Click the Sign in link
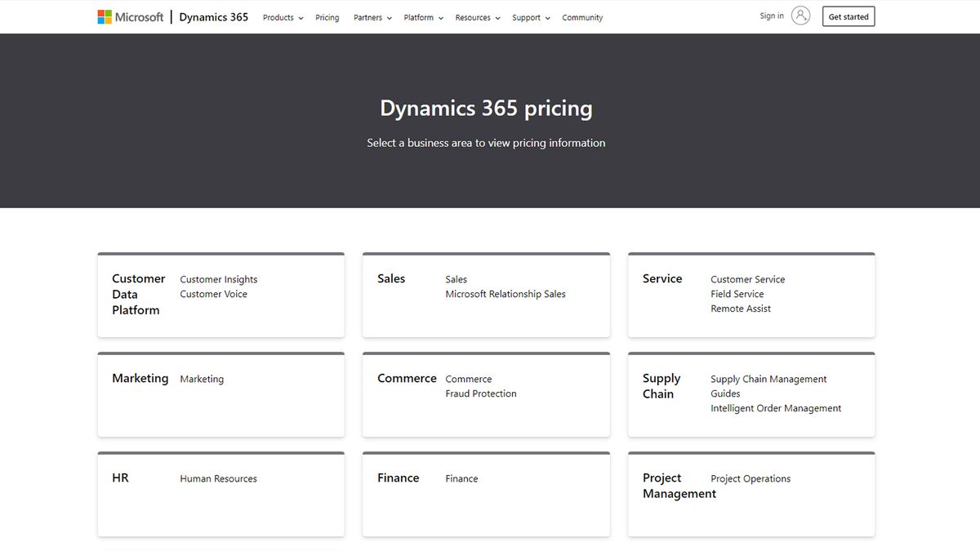980x551 pixels. tap(772, 16)
